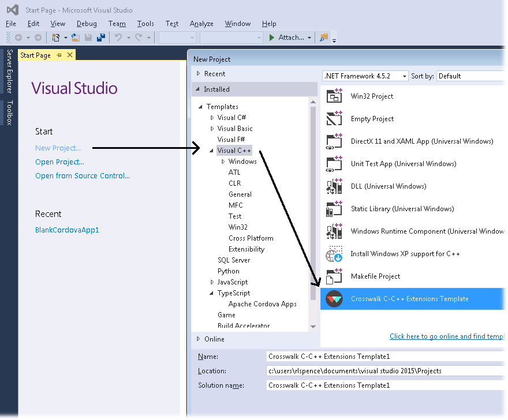
Task: Open the Analyze menu
Action: pos(201,24)
